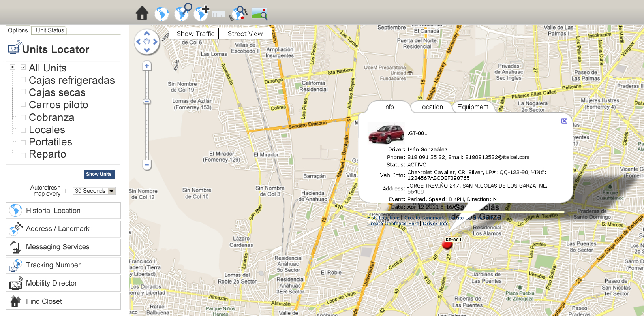Click the Street View button
This screenshot has height=316, width=644.
click(245, 34)
